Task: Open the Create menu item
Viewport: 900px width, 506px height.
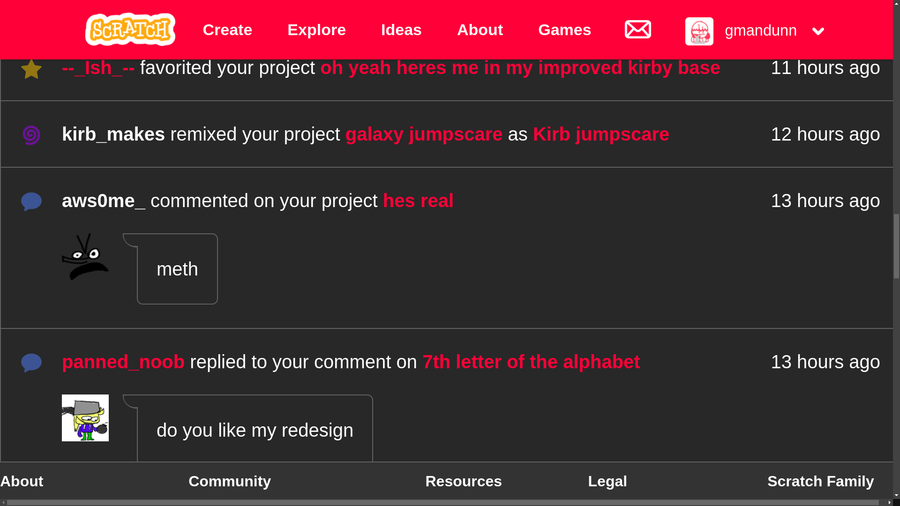Action: coord(227,30)
